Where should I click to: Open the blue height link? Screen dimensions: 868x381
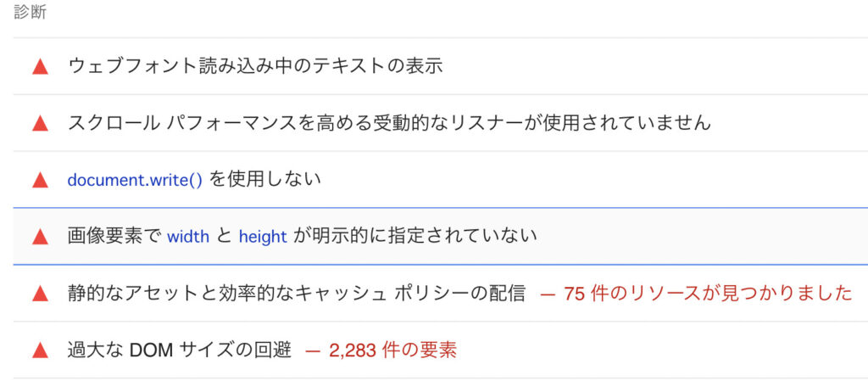[x=263, y=237]
